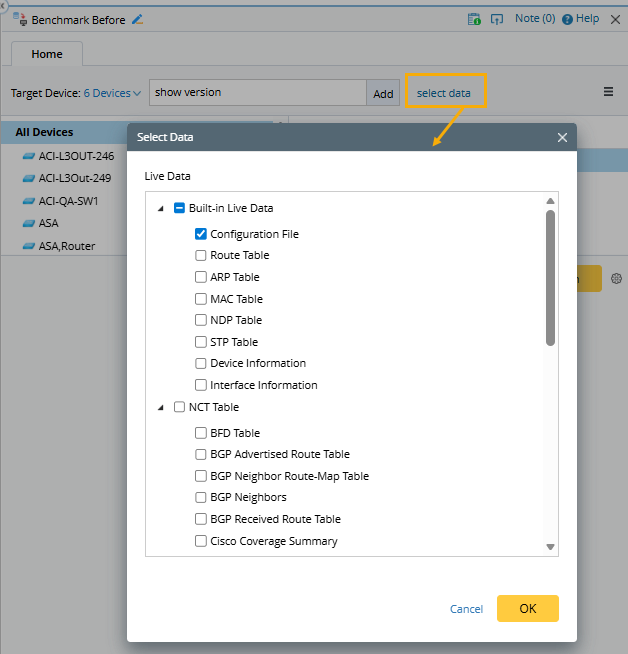
Task: Collapse the Built-in Live Data tree node
Action: 161,208
